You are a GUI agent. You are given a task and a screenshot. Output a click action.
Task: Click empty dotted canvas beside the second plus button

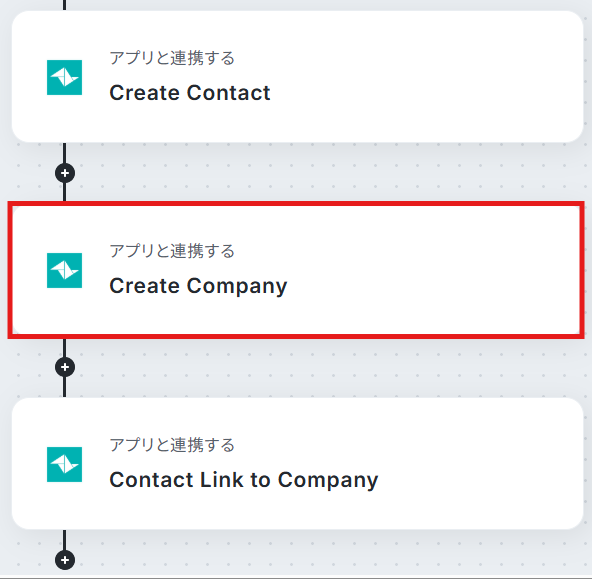tap(302, 367)
